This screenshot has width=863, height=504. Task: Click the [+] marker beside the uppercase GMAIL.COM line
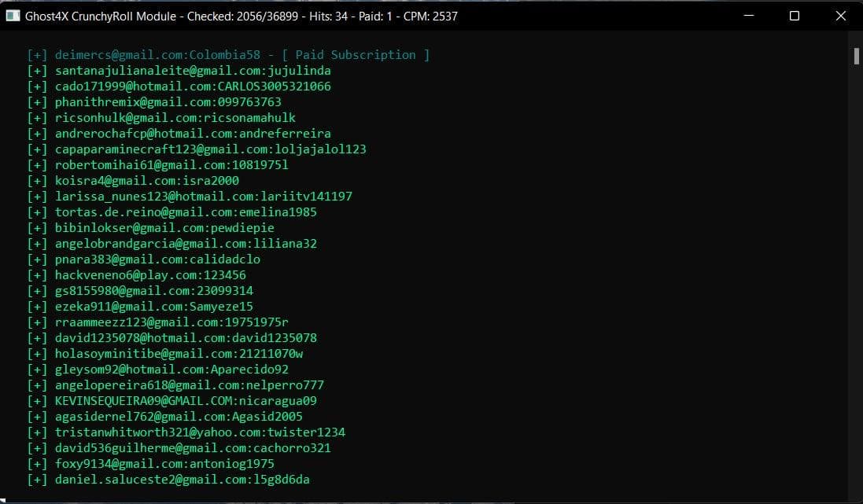(37, 401)
